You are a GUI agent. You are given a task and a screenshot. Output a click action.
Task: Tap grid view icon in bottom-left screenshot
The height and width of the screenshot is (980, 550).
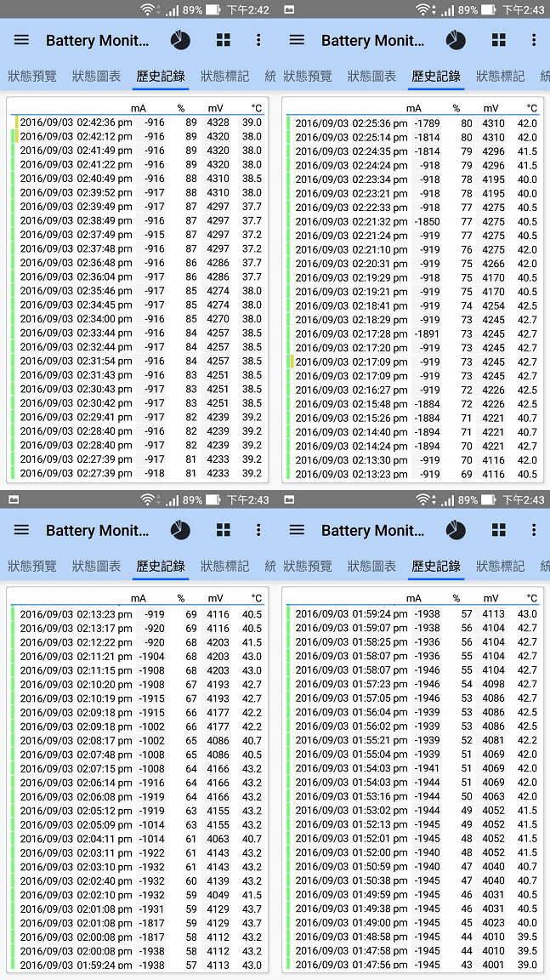point(223,530)
